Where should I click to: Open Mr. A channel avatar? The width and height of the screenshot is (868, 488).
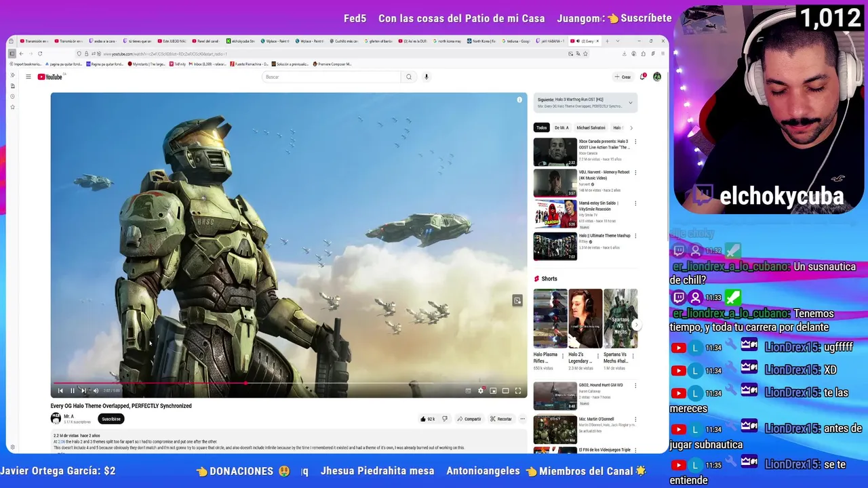(x=56, y=419)
